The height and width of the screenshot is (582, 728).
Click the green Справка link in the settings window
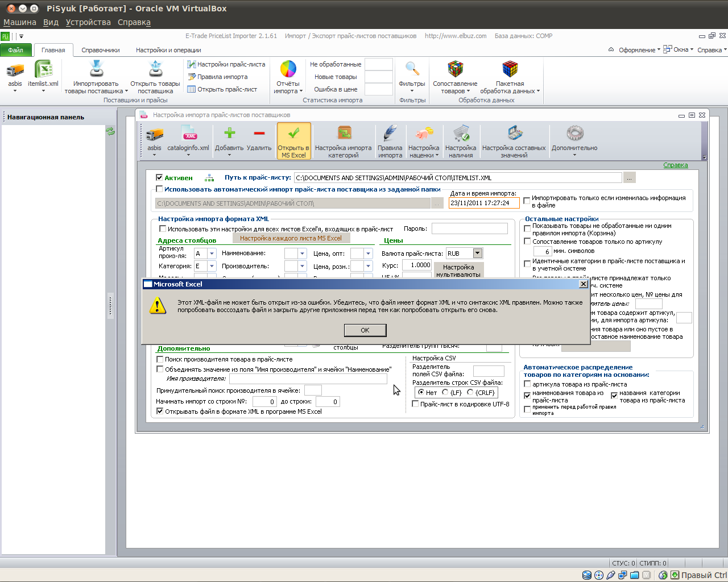(x=676, y=165)
